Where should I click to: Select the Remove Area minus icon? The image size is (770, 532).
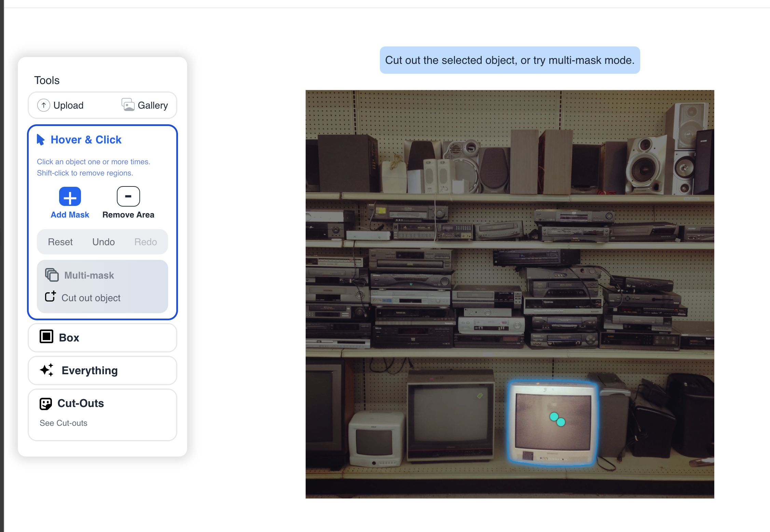tap(128, 196)
